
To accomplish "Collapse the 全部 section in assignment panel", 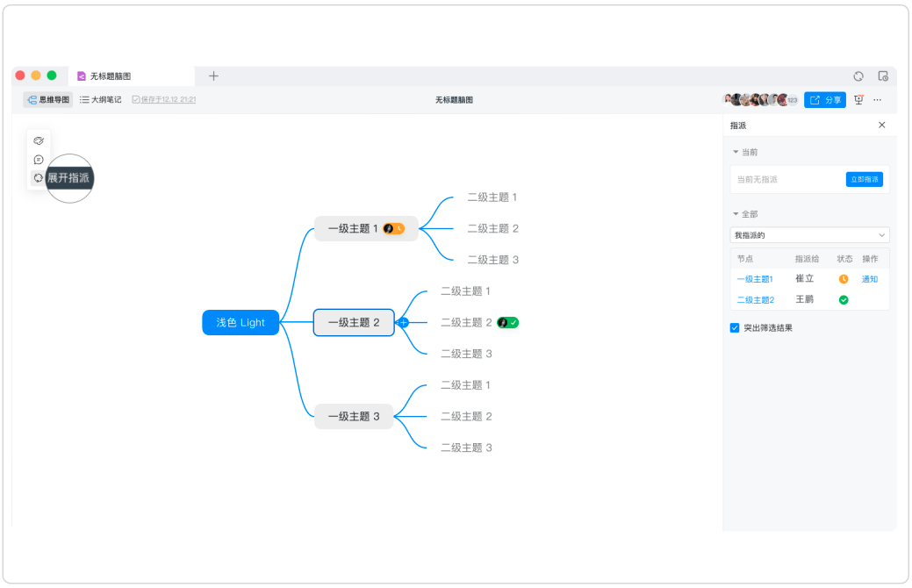I will click(x=736, y=213).
